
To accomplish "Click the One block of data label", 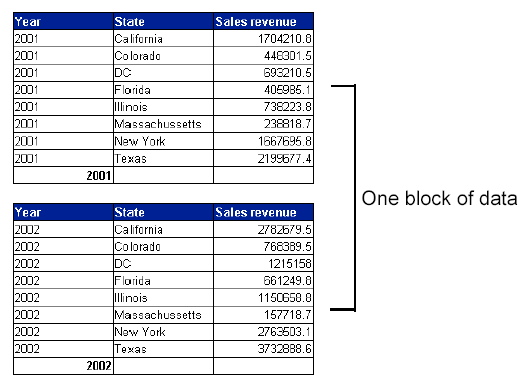I will tap(439, 198).
